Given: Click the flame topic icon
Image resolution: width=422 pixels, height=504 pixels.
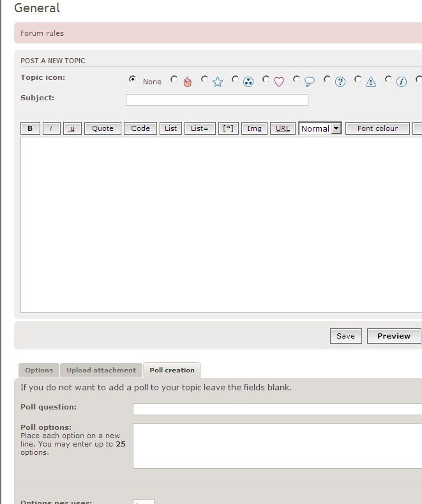Looking at the screenshot, I should (x=187, y=82).
